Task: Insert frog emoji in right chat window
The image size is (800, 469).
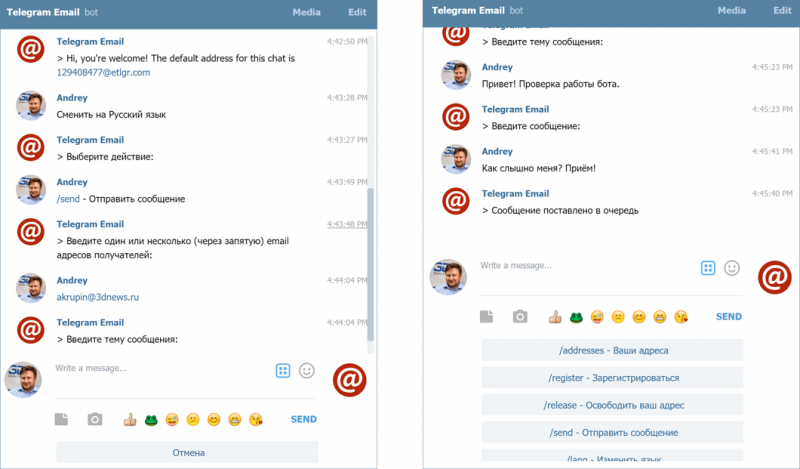Action: [576, 317]
